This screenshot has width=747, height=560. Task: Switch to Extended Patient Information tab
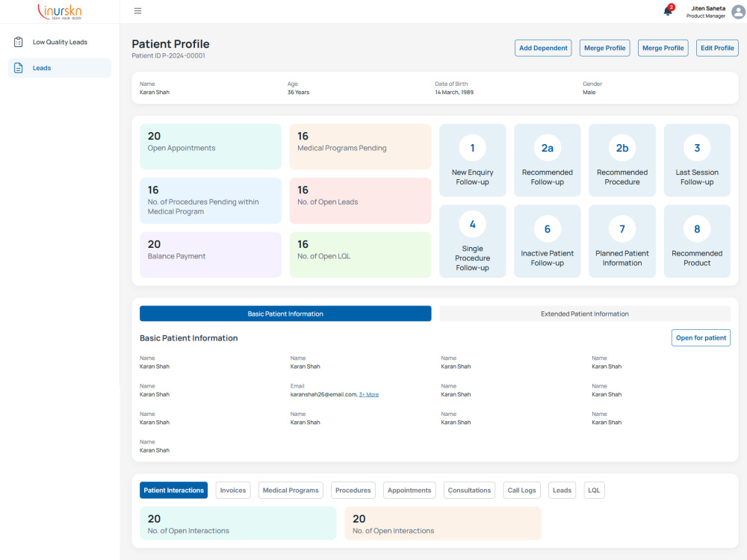(585, 314)
